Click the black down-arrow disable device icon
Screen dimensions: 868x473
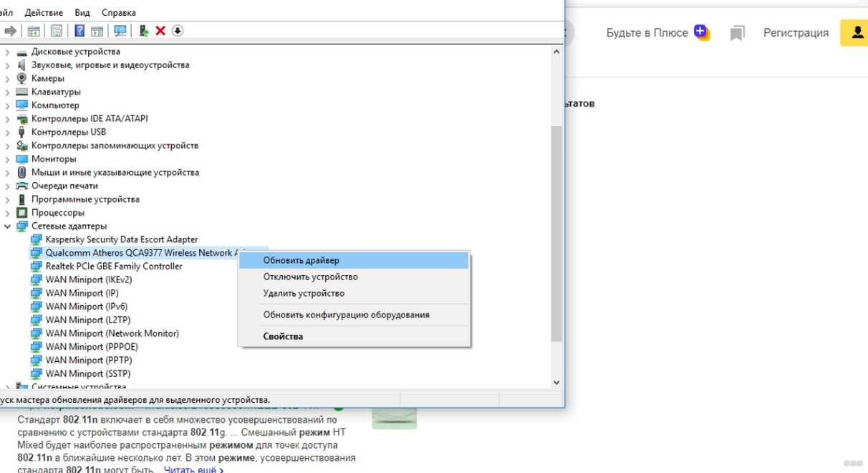(x=178, y=30)
